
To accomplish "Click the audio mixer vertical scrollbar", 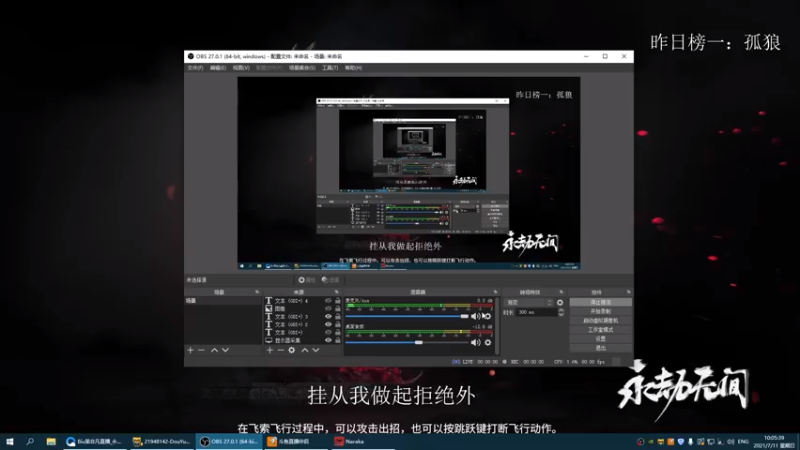I will [497, 327].
